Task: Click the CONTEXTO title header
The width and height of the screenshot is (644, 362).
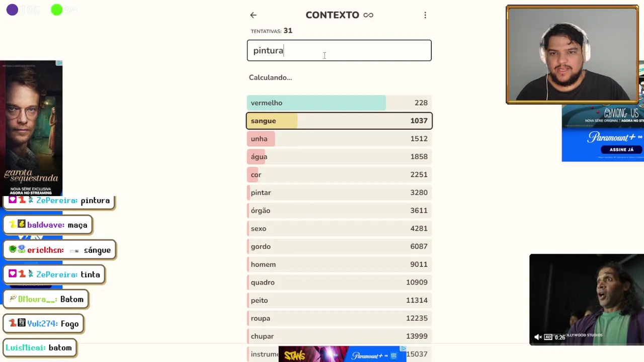Action: point(332,15)
